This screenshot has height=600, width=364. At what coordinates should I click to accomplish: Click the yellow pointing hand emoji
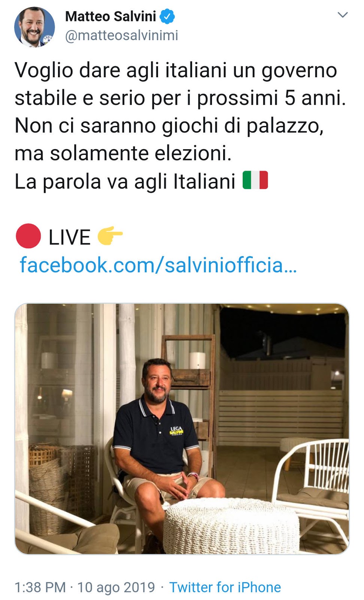tap(110, 236)
